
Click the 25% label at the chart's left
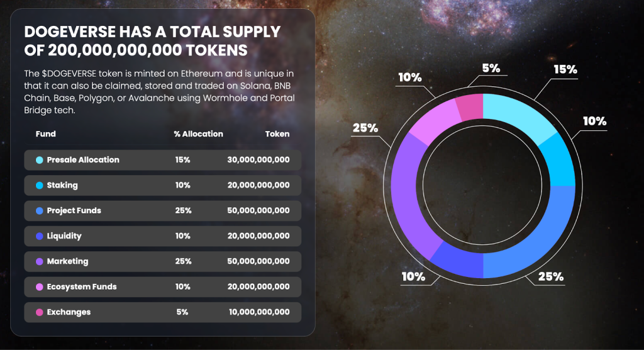(365, 128)
